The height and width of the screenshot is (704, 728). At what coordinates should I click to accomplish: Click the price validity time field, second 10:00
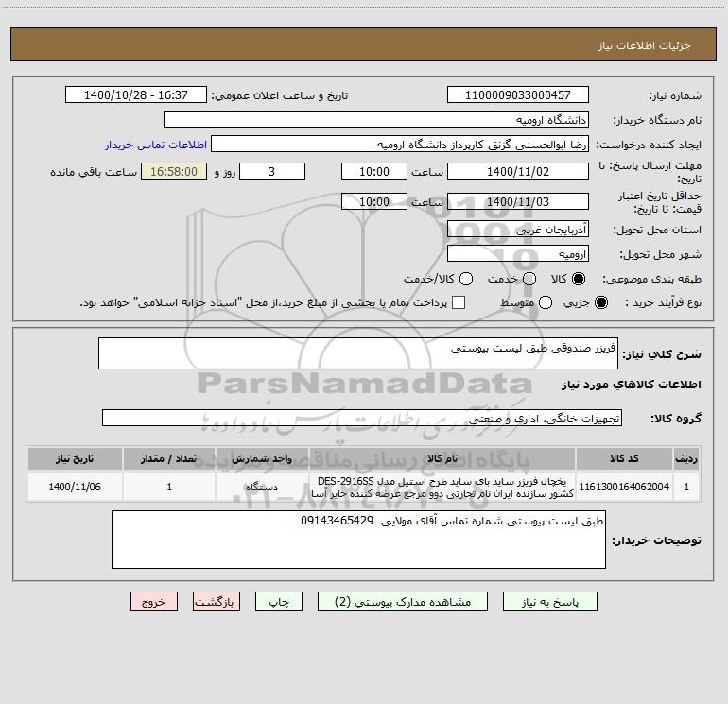pos(374,201)
